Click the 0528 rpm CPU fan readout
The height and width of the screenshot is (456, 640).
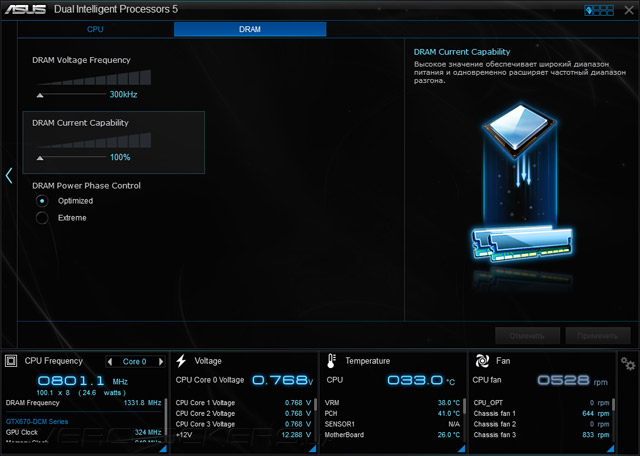point(572,380)
